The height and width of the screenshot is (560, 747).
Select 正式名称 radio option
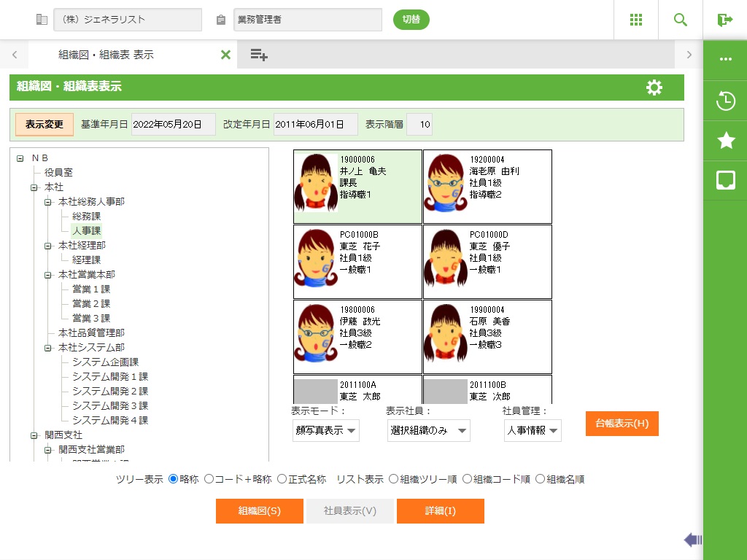pos(282,479)
